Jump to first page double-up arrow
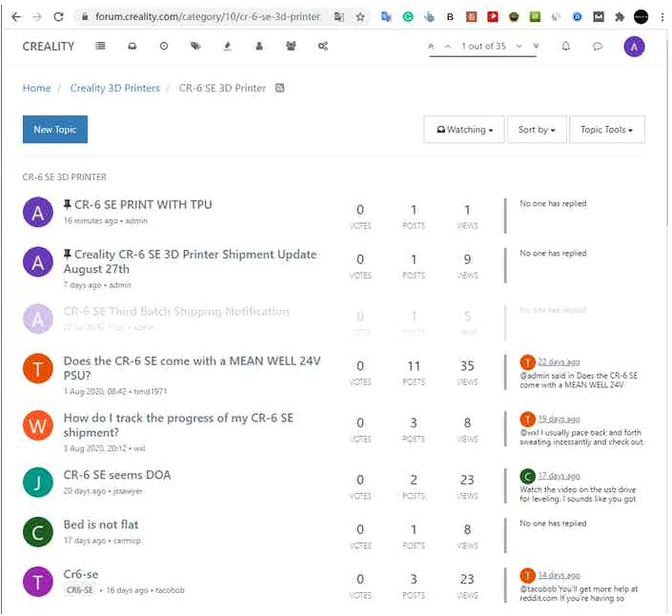The height and width of the screenshot is (616, 672). pyautogui.click(x=431, y=46)
